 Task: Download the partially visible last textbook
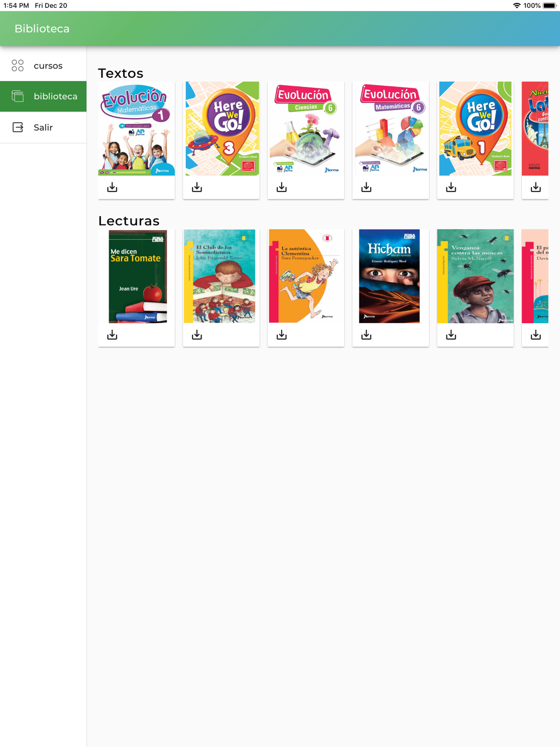tap(536, 188)
